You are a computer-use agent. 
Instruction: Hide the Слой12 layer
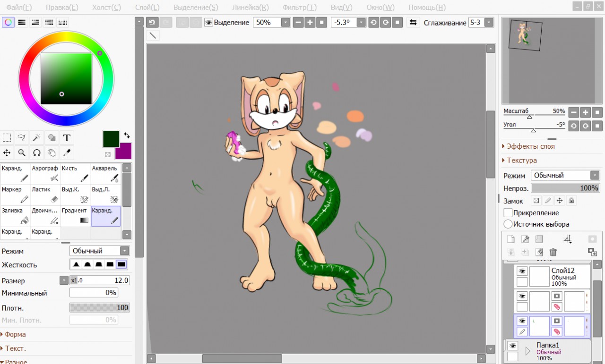(x=522, y=271)
